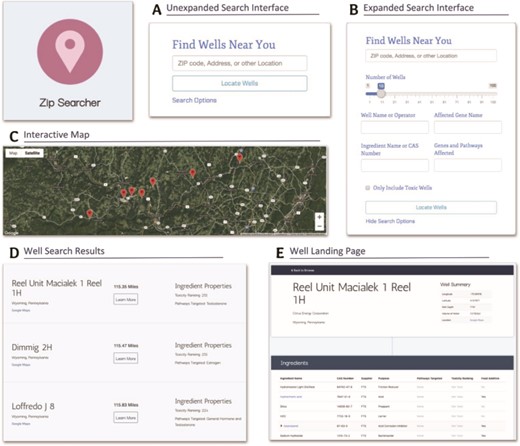Click the Toxicity Ranking column header

[462, 378]
